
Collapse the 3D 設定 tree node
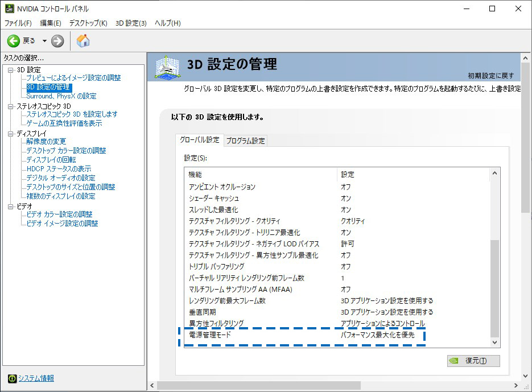pyautogui.click(x=10, y=70)
